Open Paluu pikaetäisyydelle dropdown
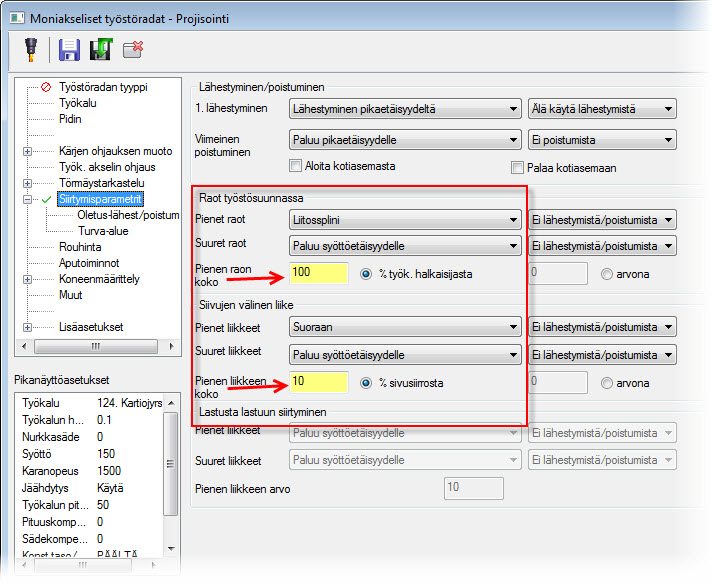This screenshot has width=712, height=584. [405, 140]
